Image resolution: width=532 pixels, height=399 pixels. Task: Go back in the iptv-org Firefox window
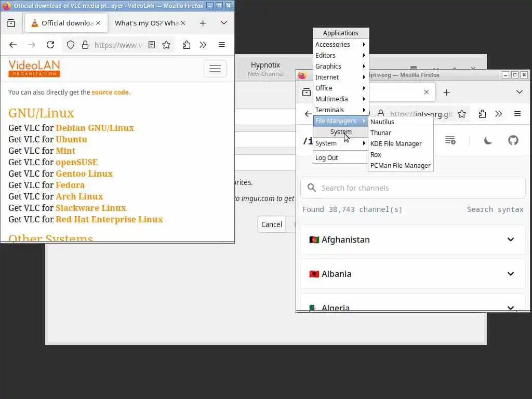(x=308, y=114)
